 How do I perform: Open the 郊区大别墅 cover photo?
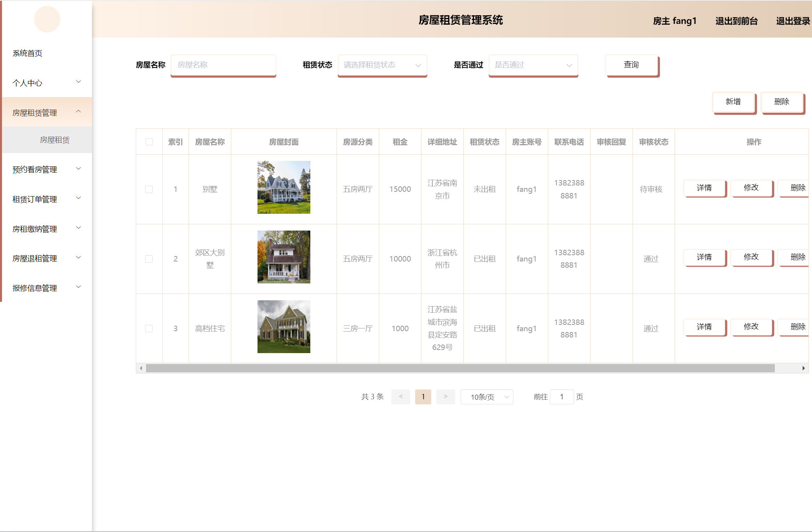[284, 257]
